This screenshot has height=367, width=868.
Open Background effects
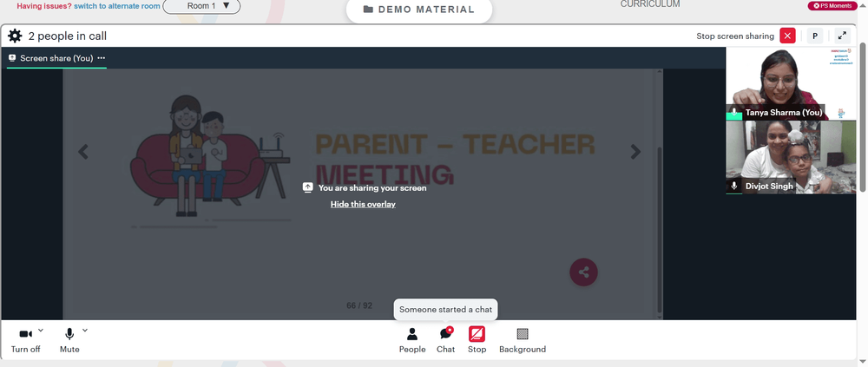click(x=523, y=340)
